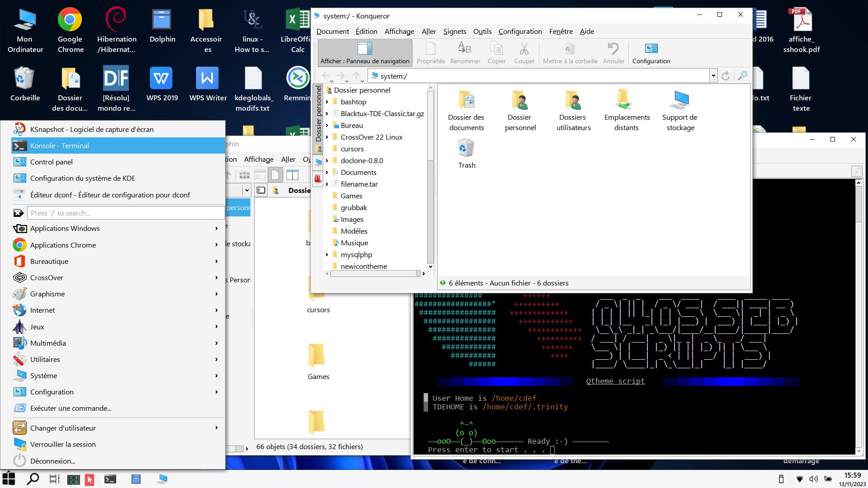Click the search magnifier next to location bar
Viewport: 868px width, 488px height.
pos(742,76)
